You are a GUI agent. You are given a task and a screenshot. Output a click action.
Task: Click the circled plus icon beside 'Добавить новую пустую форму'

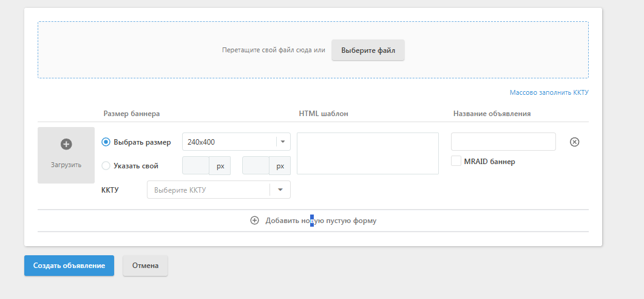click(x=255, y=221)
